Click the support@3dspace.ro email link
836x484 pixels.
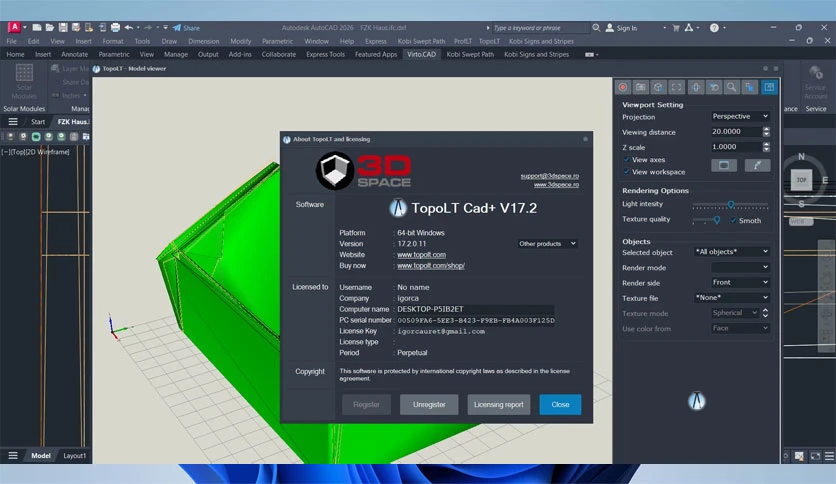550,176
